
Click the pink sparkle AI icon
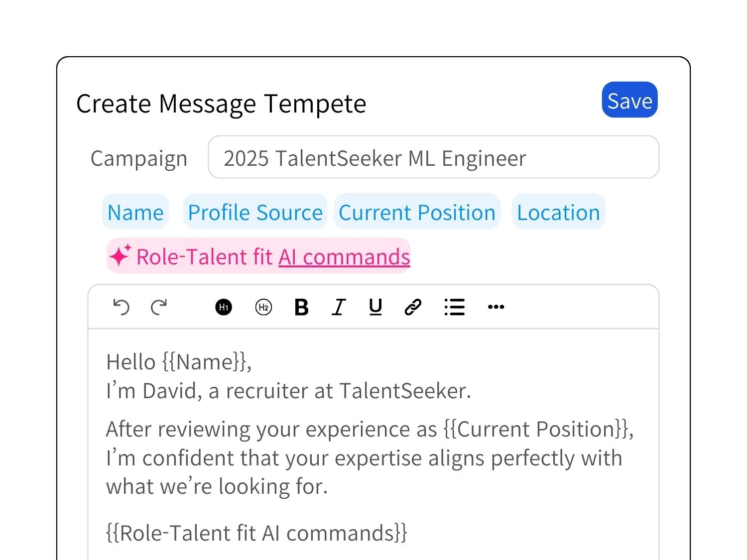(x=120, y=256)
